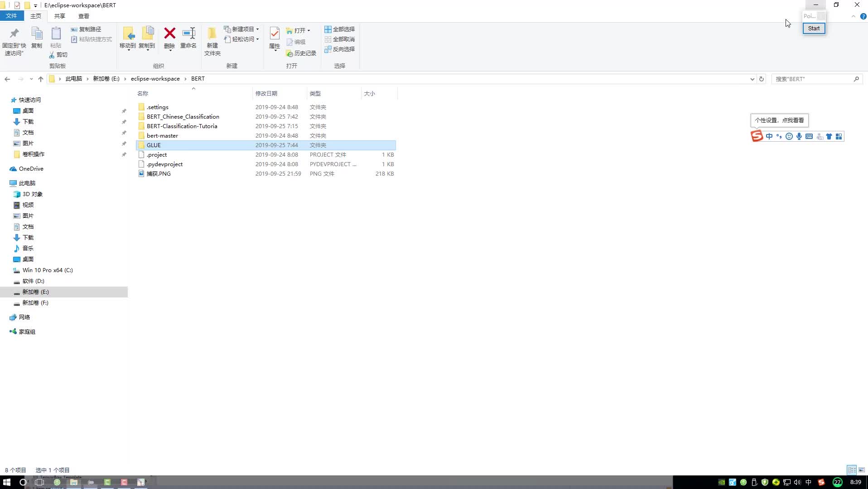This screenshot has width=868, height=489.
Task: Click Select none (全部取消)
Action: pos(339,39)
